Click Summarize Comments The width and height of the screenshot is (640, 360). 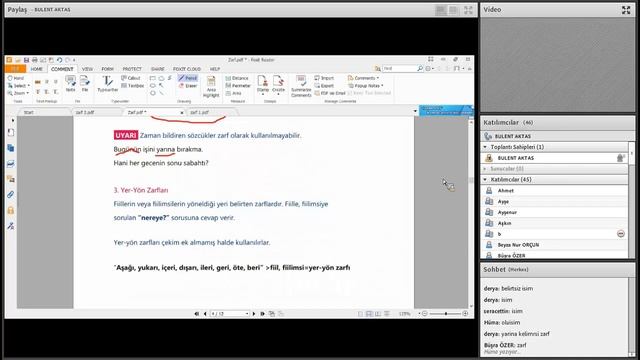[x=301, y=86]
